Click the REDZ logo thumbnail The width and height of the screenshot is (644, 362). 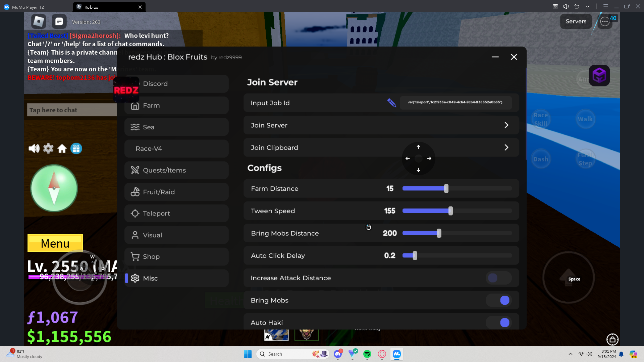(x=126, y=90)
